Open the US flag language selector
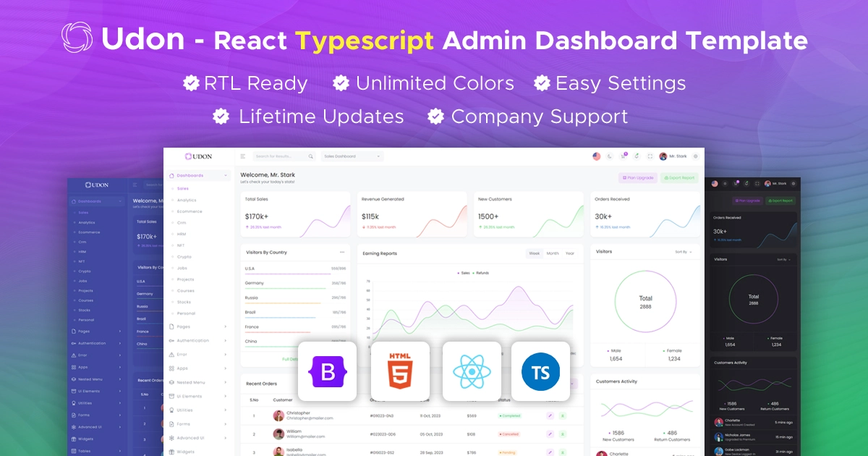Screen dimensions: 868x456 coord(597,156)
